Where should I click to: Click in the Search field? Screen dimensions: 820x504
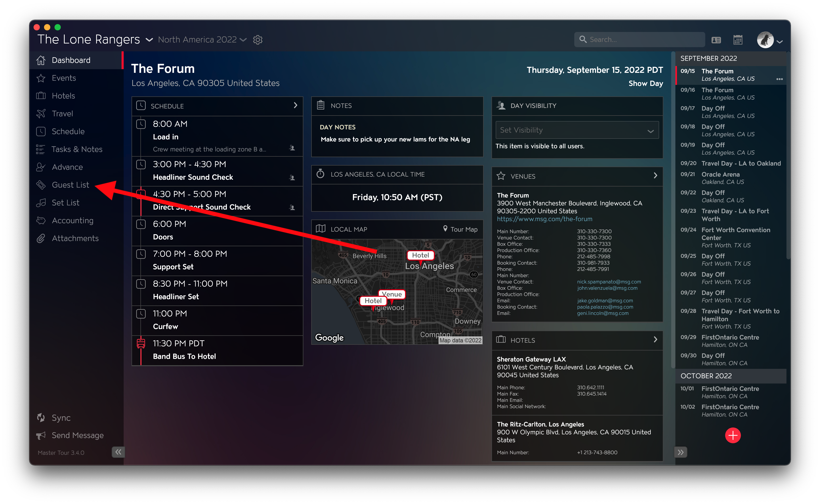pyautogui.click(x=639, y=40)
